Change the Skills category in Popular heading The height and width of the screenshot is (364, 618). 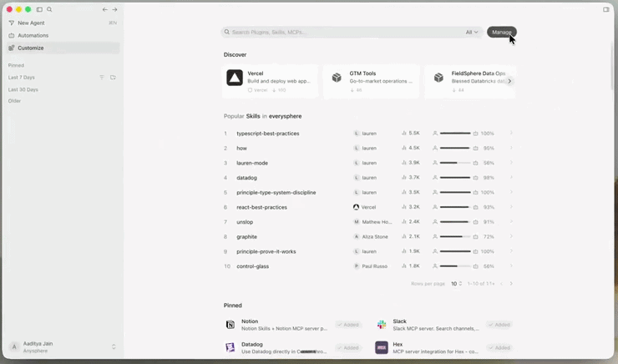(253, 116)
